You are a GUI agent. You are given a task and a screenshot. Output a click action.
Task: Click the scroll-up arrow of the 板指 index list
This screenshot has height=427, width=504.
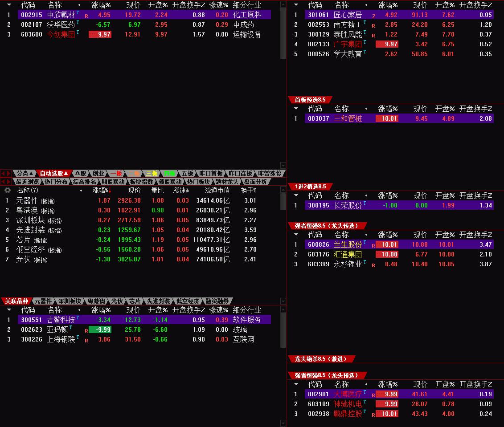pos(283,190)
